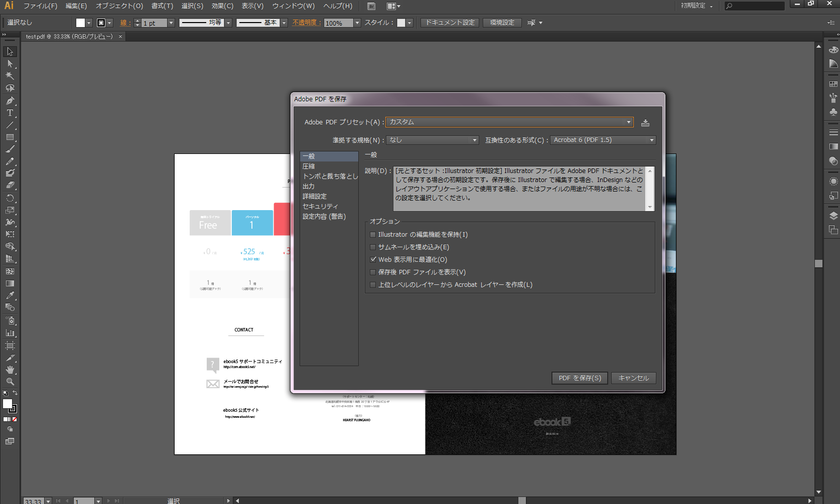The image size is (840, 504).
Task: Select the Selection tool arrow
Action: pyautogui.click(x=10, y=52)
